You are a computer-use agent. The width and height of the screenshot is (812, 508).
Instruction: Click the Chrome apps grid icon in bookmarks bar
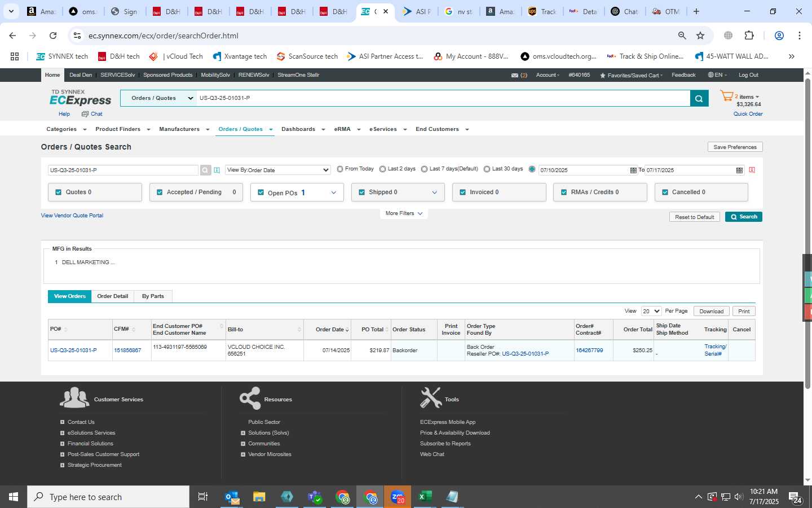pos(15,56)
